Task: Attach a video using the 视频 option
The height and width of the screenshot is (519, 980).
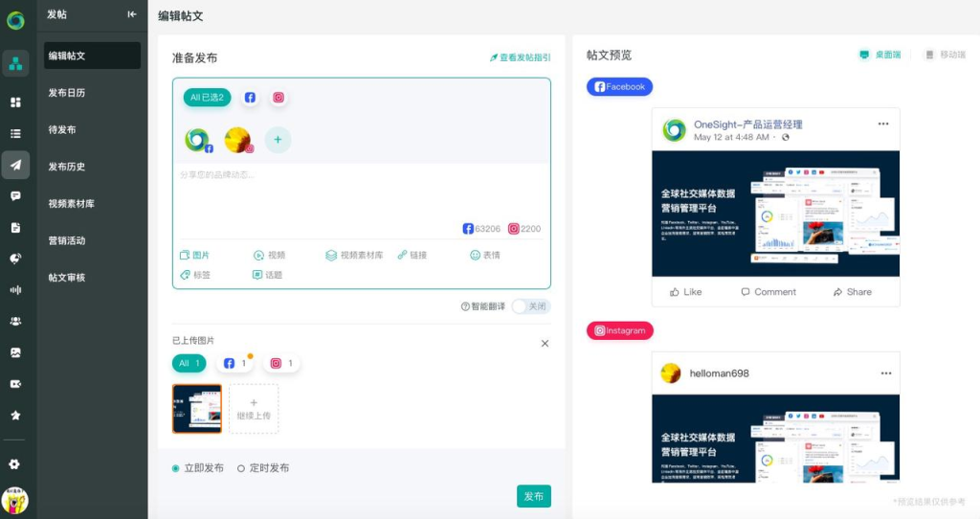Action: point(269,256)
